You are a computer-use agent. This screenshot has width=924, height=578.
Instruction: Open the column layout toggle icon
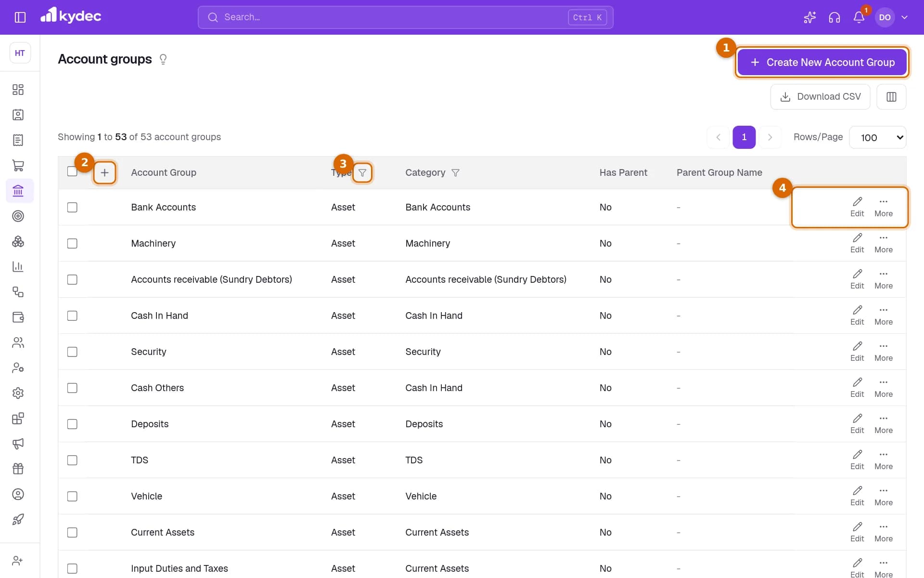891,97
